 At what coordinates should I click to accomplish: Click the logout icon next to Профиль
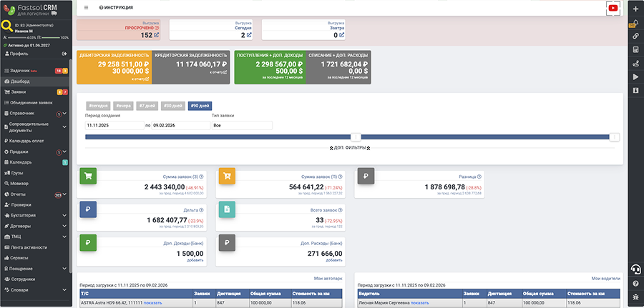[65, 54]
